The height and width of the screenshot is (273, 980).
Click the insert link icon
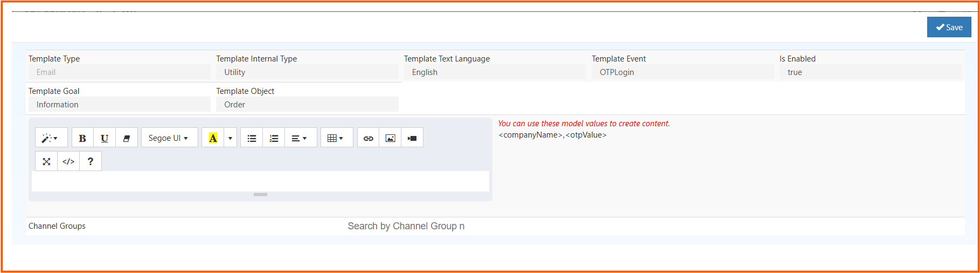coord(368,138)
